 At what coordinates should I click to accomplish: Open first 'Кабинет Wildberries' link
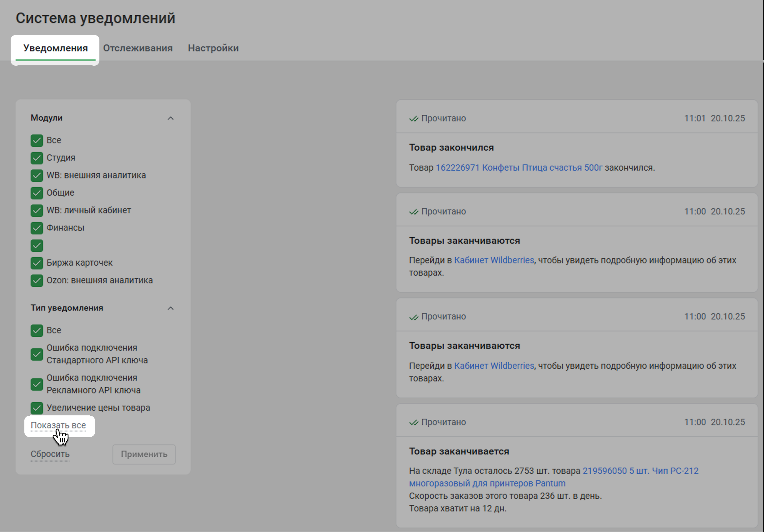tap(494, 260)
